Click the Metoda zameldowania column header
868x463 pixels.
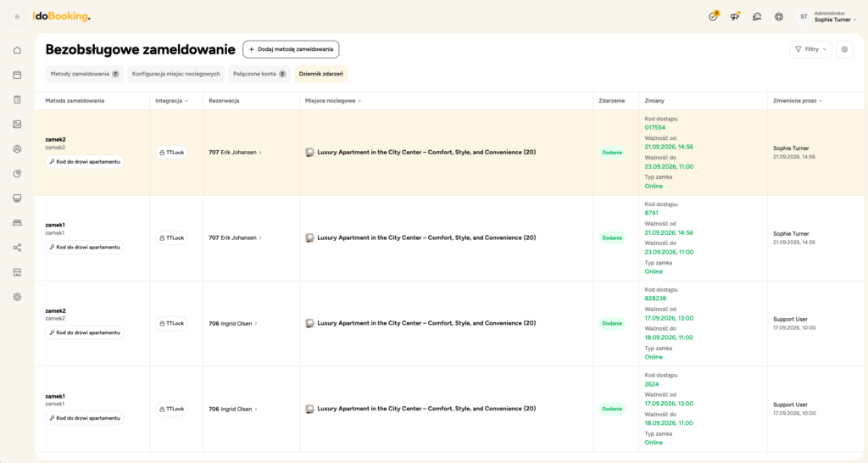75,101
